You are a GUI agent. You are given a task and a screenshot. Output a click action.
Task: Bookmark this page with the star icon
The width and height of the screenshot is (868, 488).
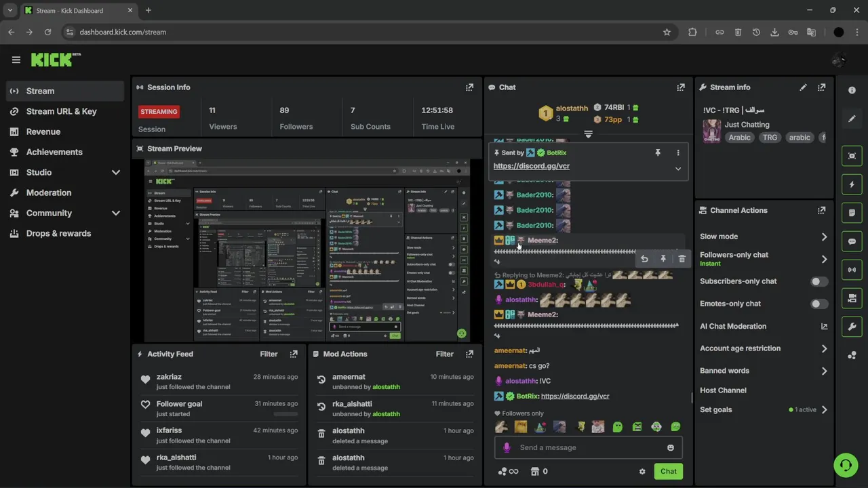coord(667,32)
